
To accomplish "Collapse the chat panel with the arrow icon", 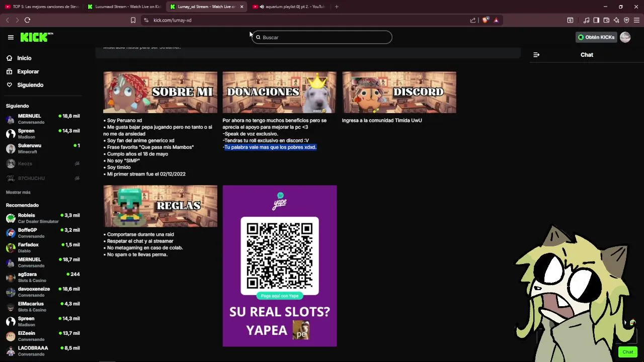I will [x=536, y=55].
